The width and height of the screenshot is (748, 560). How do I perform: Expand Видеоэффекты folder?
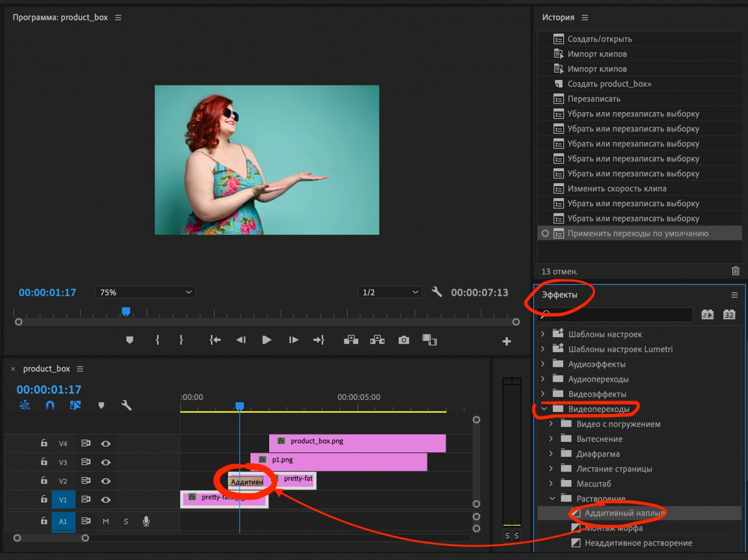(543, 394)
